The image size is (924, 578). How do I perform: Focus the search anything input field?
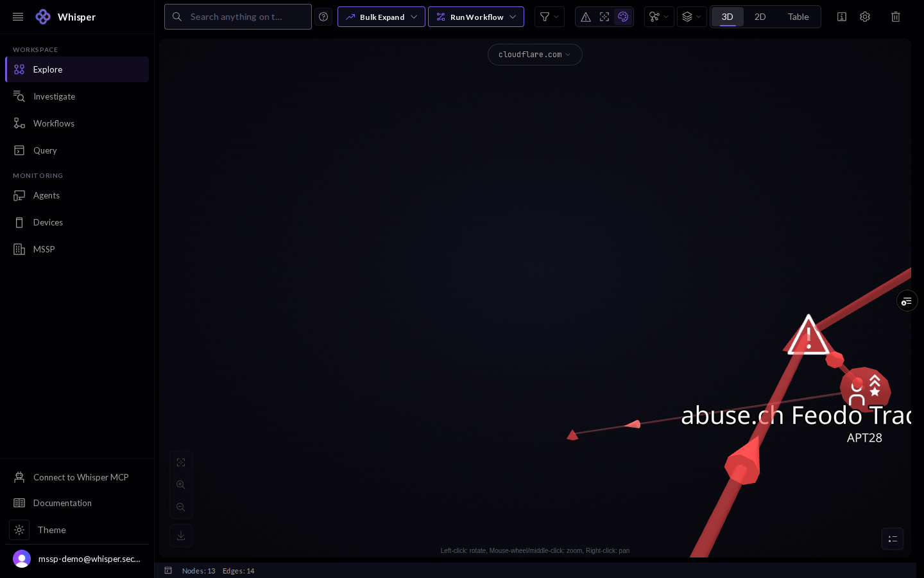(x=238, y=17)
